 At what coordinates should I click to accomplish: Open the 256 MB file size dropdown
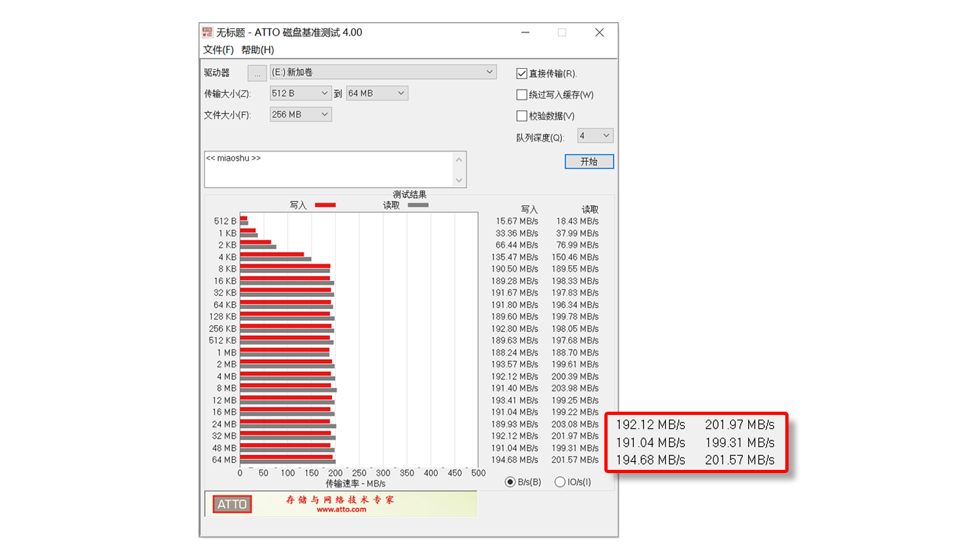(x=301, y=114)
